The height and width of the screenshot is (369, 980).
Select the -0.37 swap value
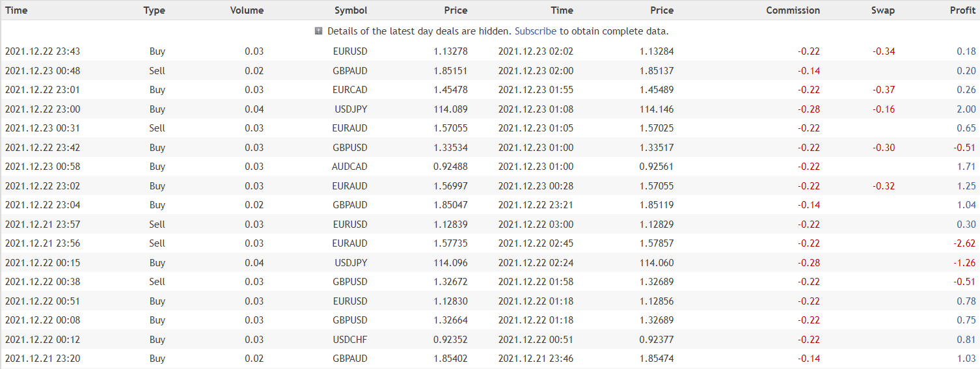pyautogui.click(x=884, y=90)
